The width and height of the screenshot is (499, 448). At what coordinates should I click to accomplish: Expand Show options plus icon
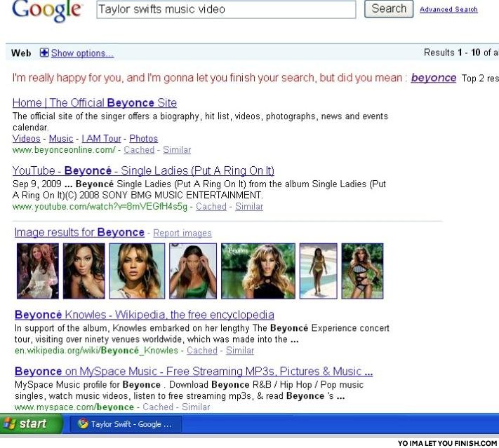click(x=44, y=53)
